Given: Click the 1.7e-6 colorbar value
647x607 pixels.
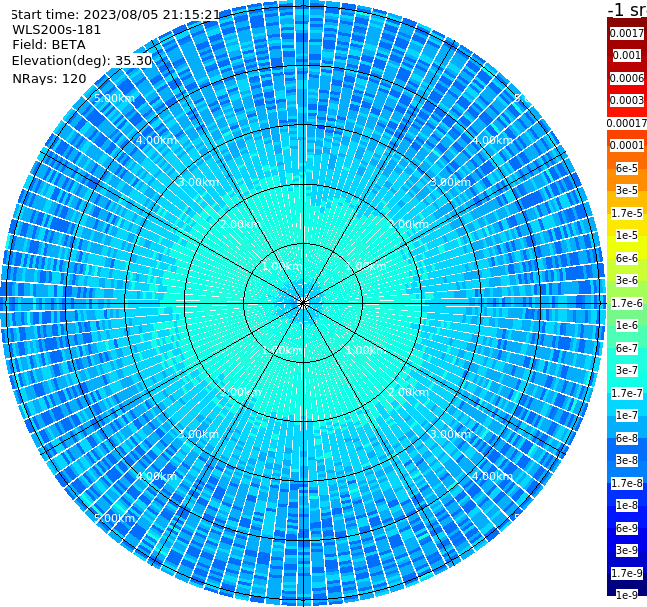Looking at the screenshot, I should click(627, 303).
